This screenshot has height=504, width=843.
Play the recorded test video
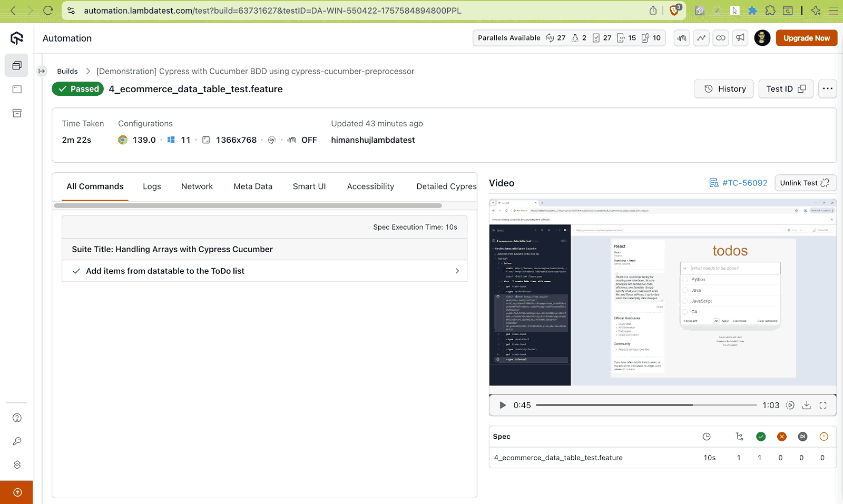click(x=502, y=405)
